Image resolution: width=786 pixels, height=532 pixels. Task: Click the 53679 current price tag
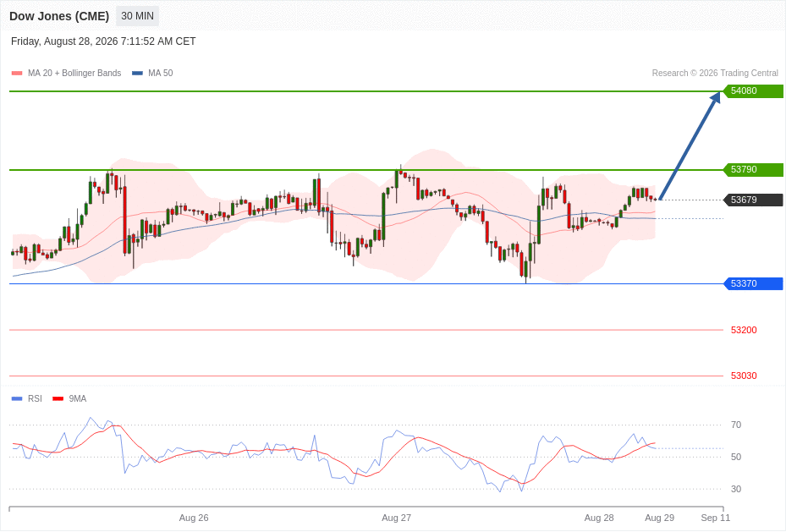(x=753, y=200)
